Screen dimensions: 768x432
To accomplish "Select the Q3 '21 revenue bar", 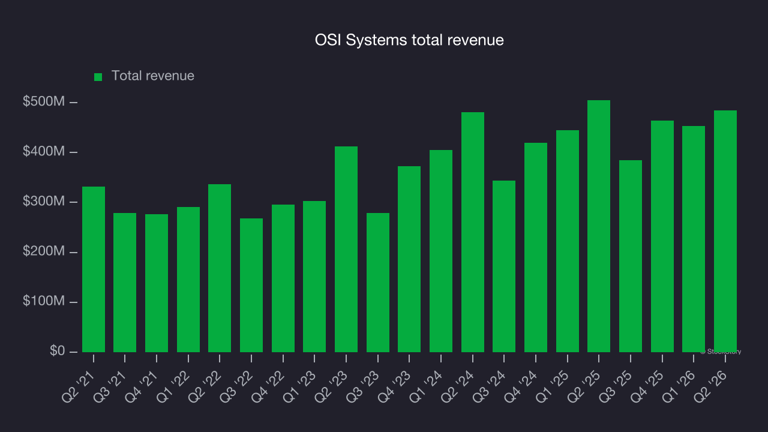I will pos(125,283).
